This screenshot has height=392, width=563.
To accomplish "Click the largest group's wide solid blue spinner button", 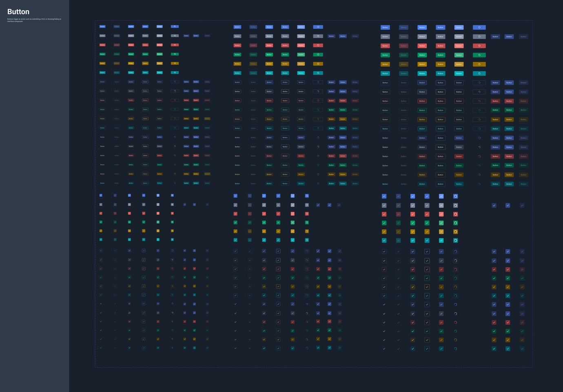I will pos(479,27).
